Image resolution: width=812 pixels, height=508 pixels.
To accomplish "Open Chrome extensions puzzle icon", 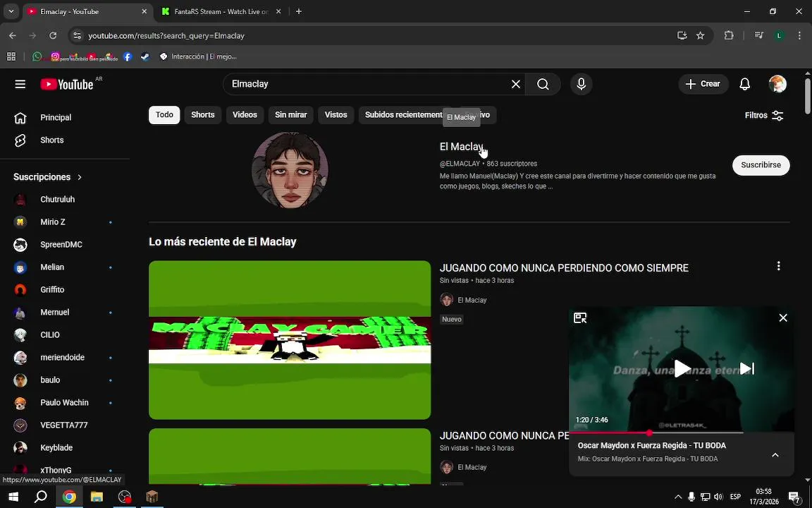I will pyautogui.click(x=729, y=35).
